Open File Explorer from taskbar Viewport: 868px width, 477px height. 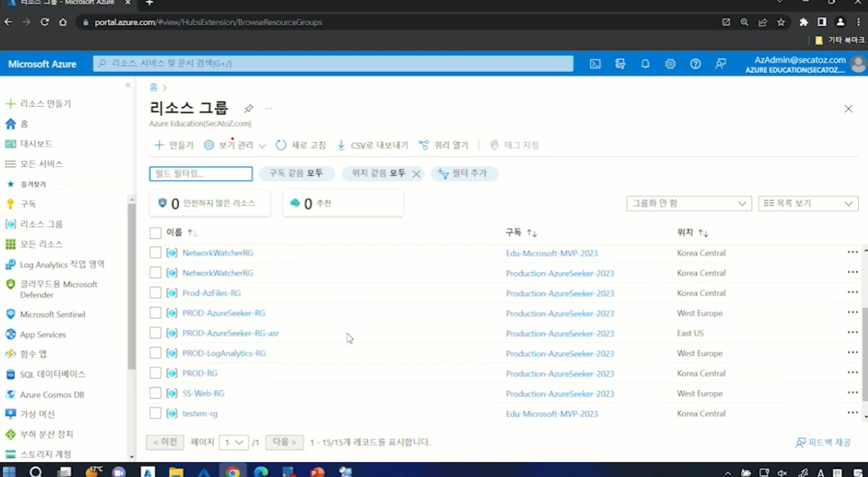[x=175, y=472]
